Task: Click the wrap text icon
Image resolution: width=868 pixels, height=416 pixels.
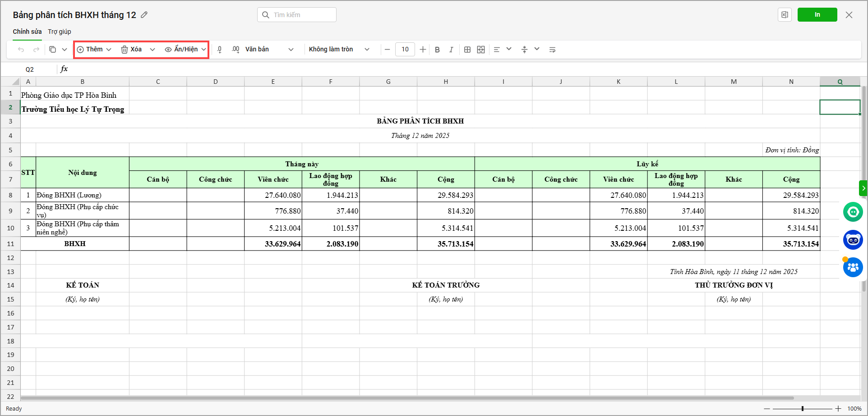Action: tap(552, 50)
